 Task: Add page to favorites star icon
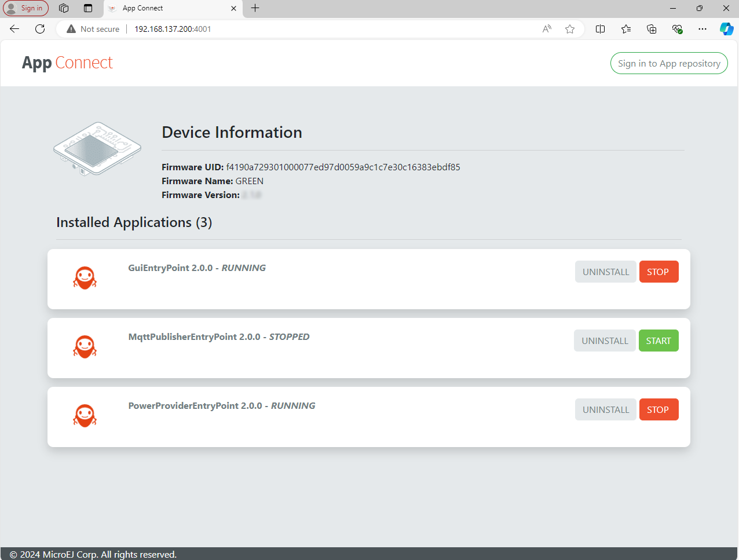tap(570, 29)
